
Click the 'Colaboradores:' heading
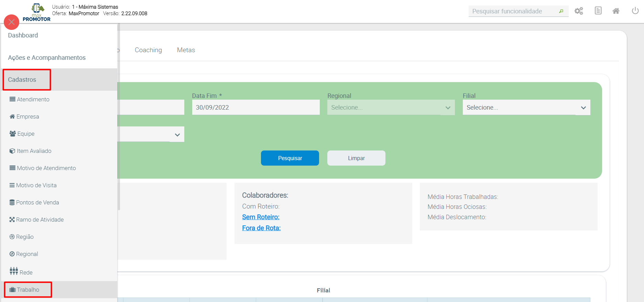click(x=265, y=195)
